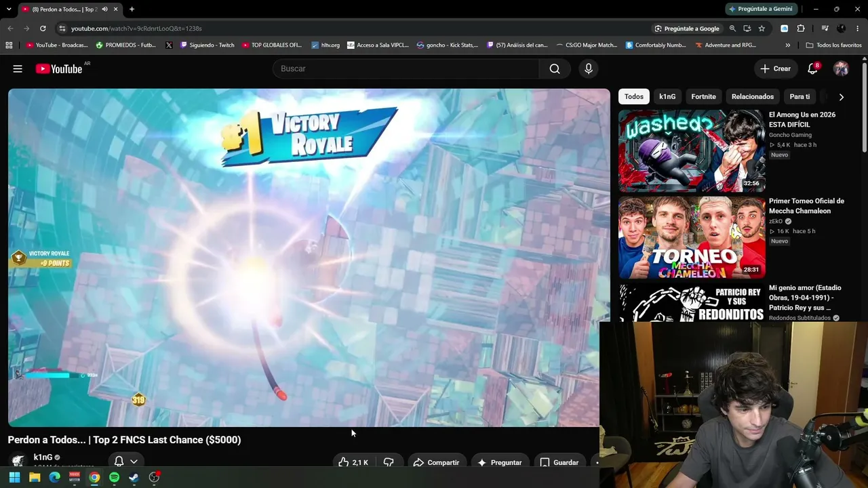This screenshot has width=868, height=488.
Task: Click Pregúntale a Google in address bar
Action: 687,28
